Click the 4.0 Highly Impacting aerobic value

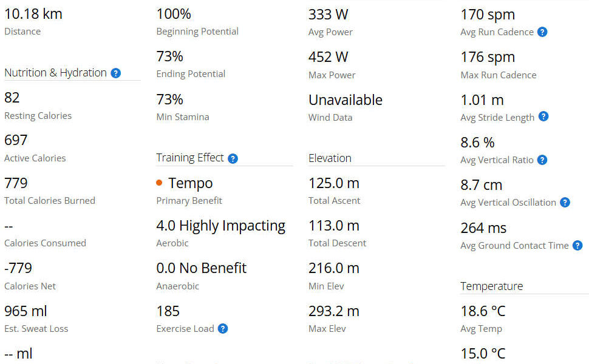[x=220, y=226]
